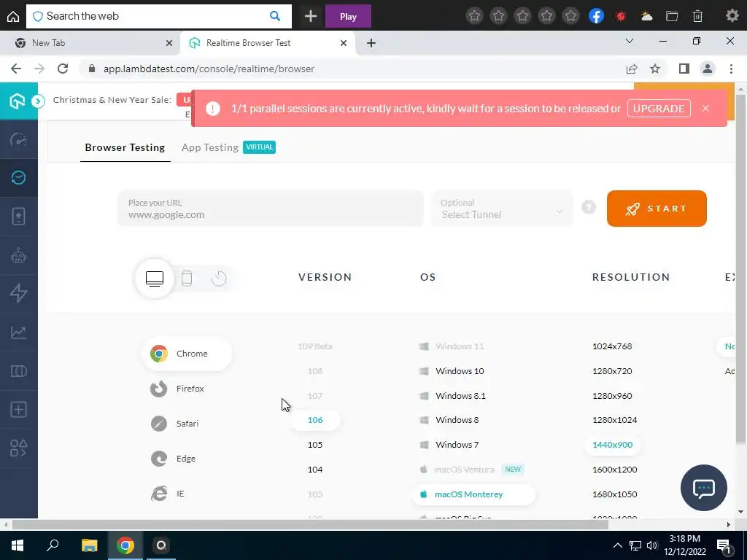This screenshot has height=560, width=747.
Task: Select Windows 7 OS
Action: (x=449, y=445)
